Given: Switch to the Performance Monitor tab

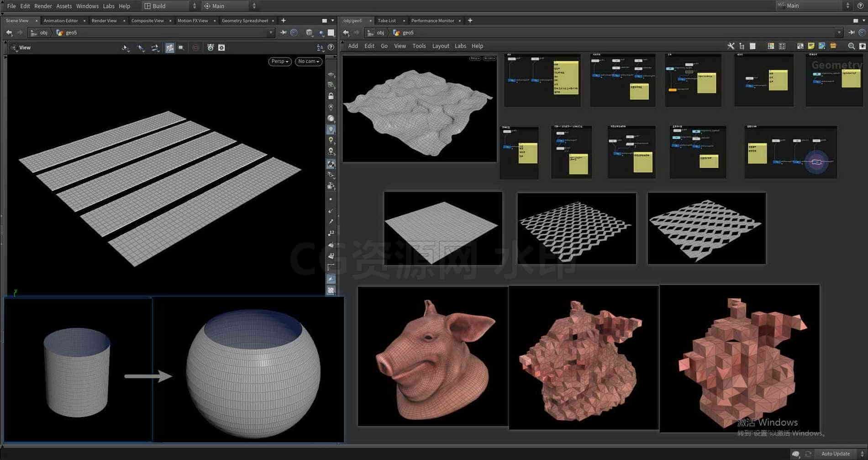Looking at the screenshot, I should click(x=432, y=21).
